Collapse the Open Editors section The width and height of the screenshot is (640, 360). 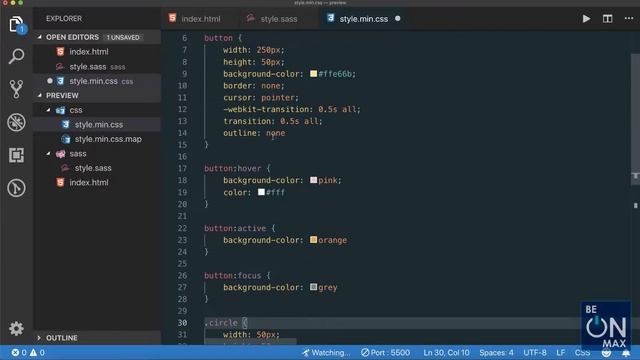tap(40, 37)
